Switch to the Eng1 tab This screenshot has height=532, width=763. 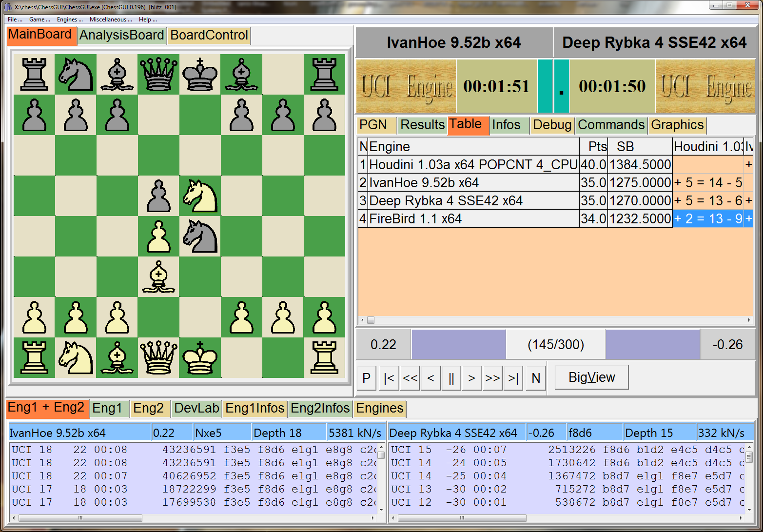point(110,409)
